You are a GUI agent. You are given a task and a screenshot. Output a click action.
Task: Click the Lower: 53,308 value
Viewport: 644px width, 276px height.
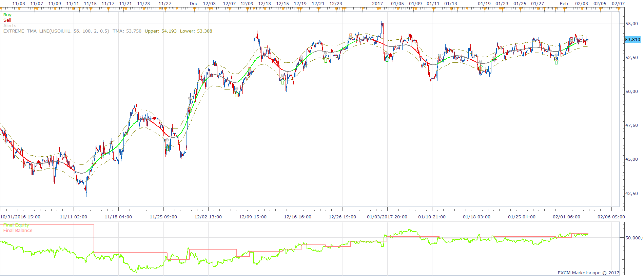tap(196, 31)
